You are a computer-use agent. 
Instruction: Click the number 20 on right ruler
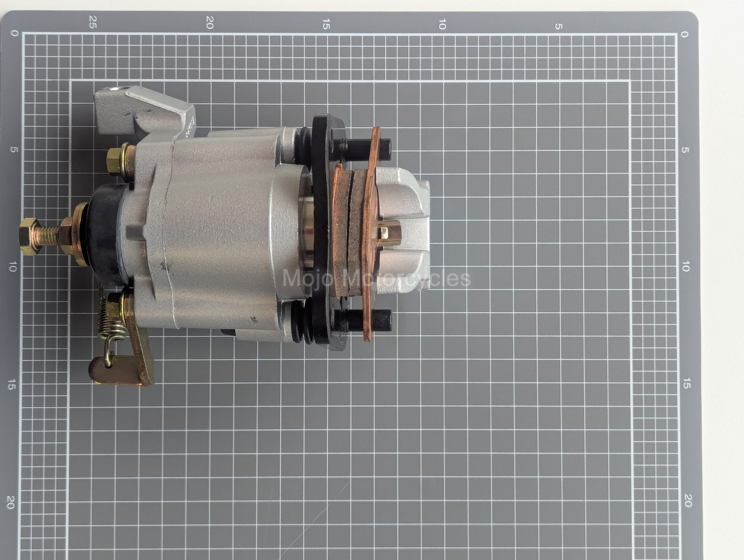(686, 501)
